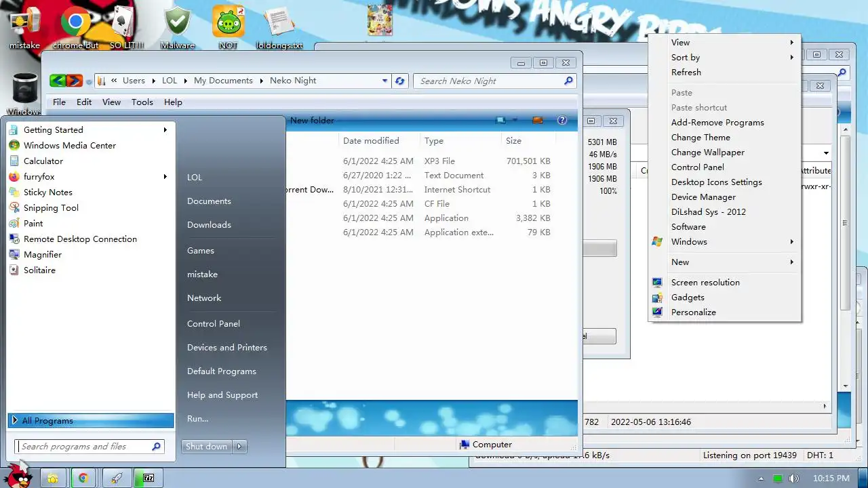This screenshot has height=488, width=868.
Task: Click the green Back arrow in Explorer
Action: click(58, 81)
